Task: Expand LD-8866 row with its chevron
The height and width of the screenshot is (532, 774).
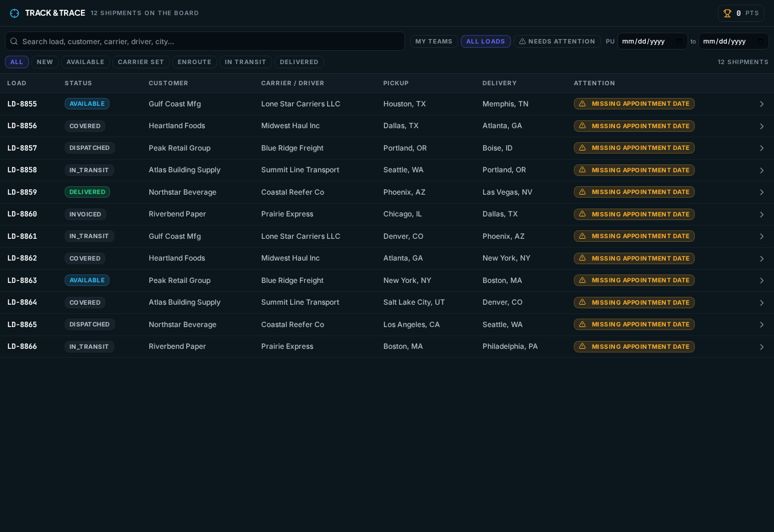Action: tap(762, 347)
